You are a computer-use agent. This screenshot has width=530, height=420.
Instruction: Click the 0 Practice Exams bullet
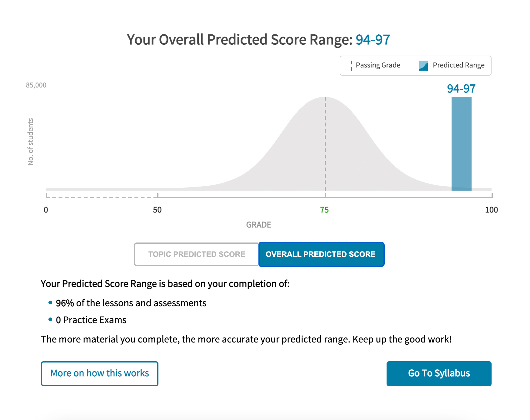(91, 320)
